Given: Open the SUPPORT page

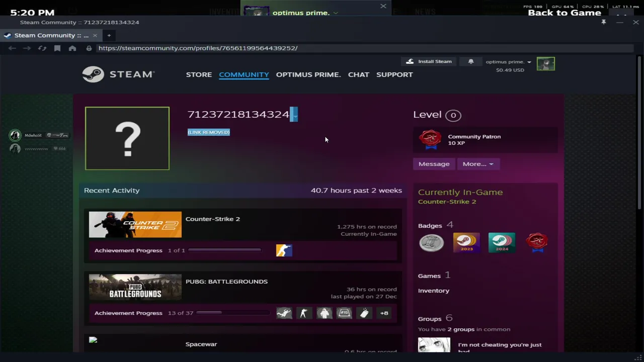Looking at the screenshot, I should click(394, 74).
